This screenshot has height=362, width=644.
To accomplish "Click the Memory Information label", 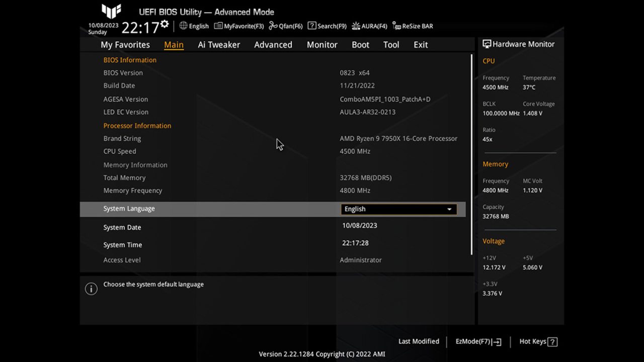I will (x=135, y=165).
